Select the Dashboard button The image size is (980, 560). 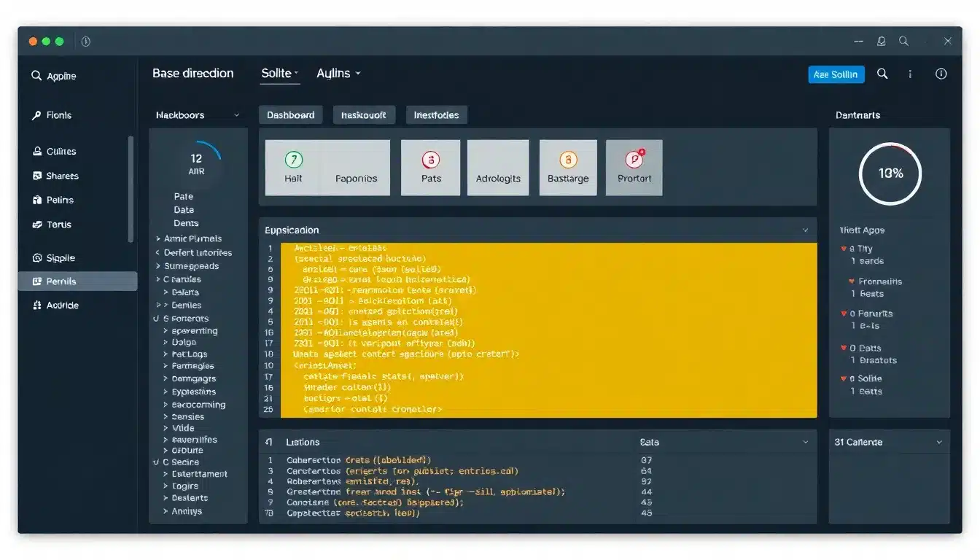click(x=290, y=114)
